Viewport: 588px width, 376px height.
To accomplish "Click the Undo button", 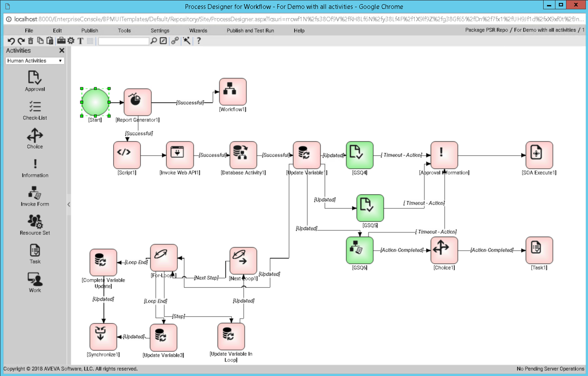I will tap(11, 41).
